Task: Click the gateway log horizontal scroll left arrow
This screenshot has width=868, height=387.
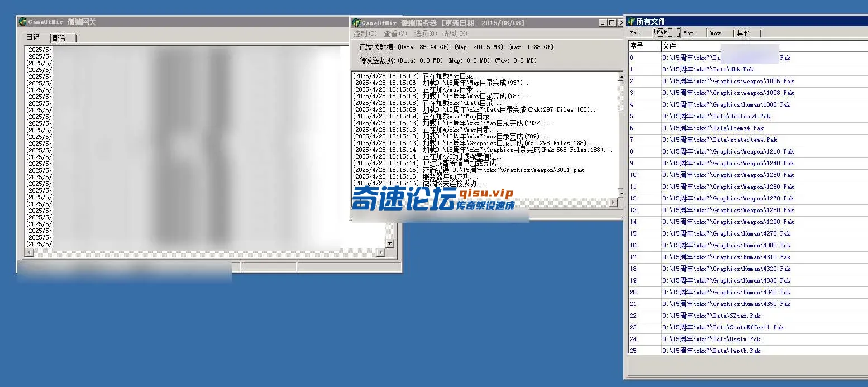Action: point(29,252)
